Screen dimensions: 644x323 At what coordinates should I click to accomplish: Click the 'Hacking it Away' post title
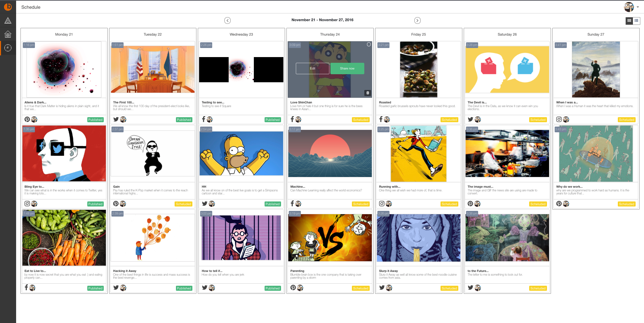pyautogui.click(x=125, y=271)
